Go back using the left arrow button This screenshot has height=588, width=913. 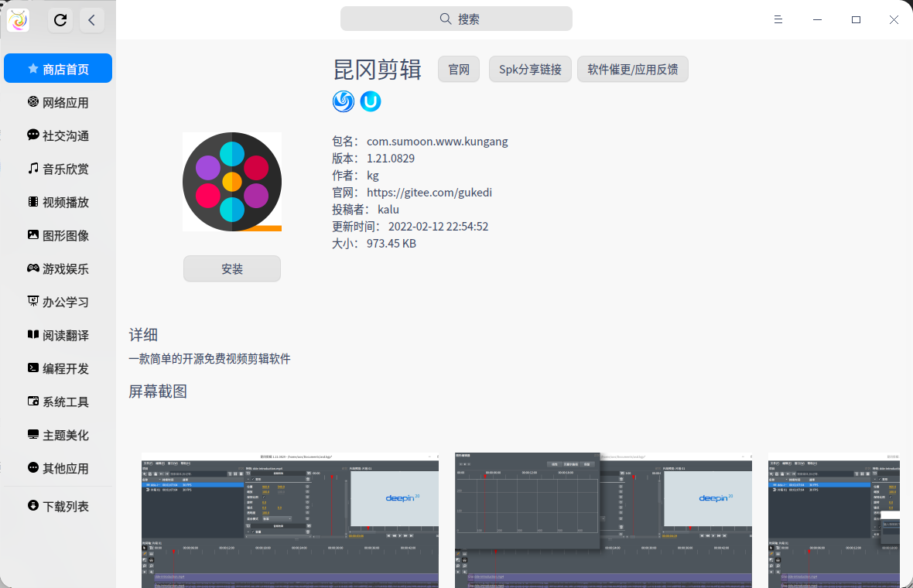(x=91, y=20)
